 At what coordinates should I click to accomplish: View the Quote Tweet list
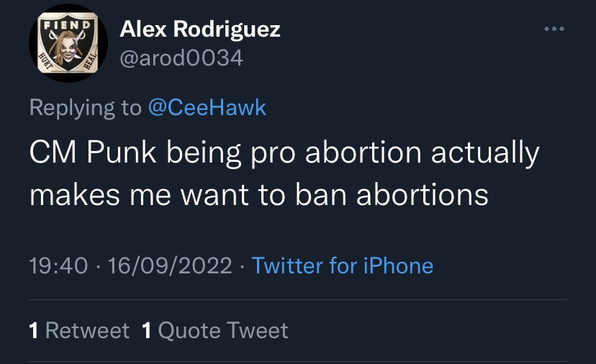tap(223, 330)
